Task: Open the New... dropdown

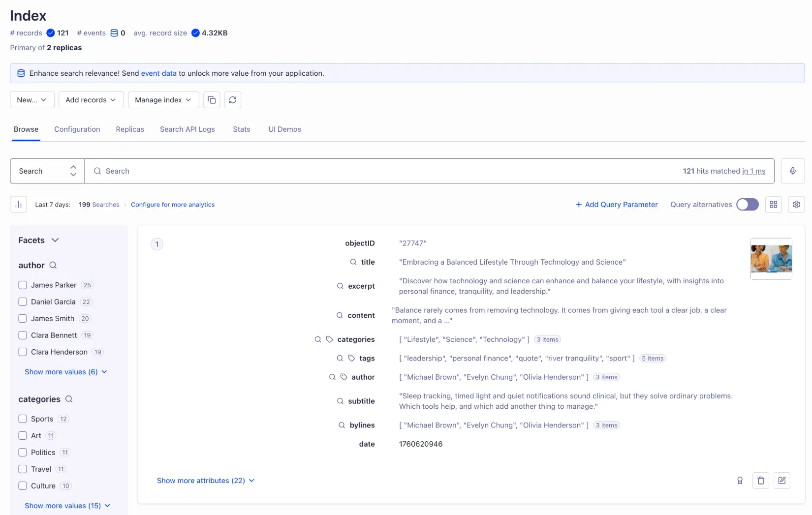Action: pyautogui.click(x=32, y=100)
